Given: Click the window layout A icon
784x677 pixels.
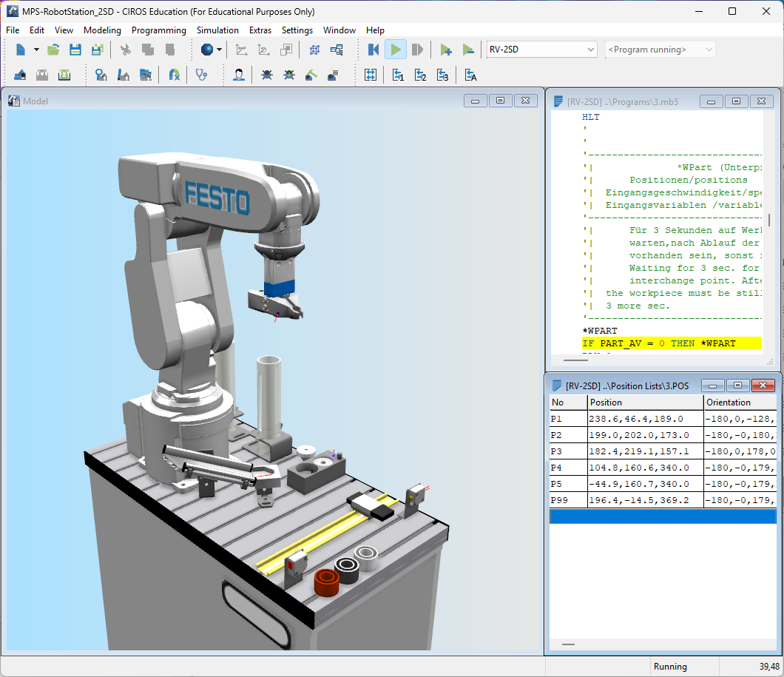Looking at the screenshot, I should click(470, 75).
